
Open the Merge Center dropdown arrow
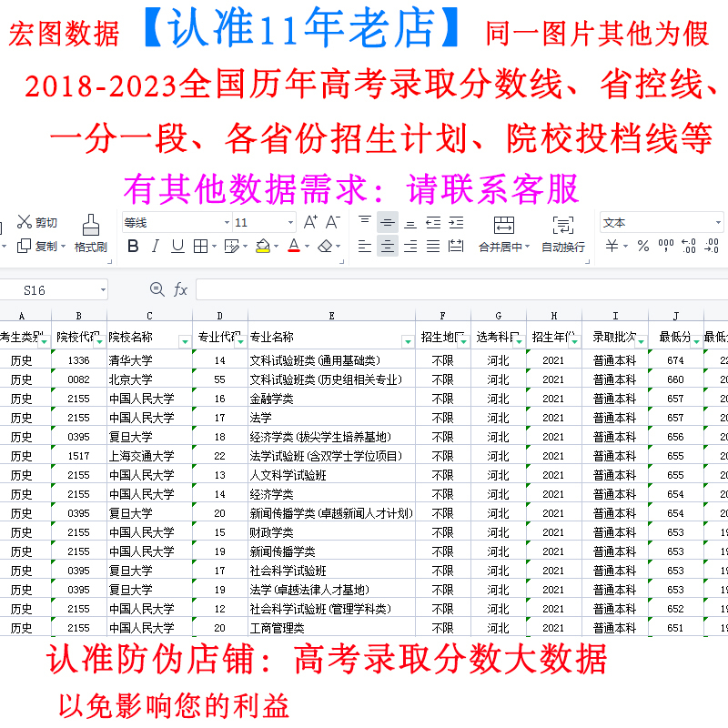click(x=527, y=247)
